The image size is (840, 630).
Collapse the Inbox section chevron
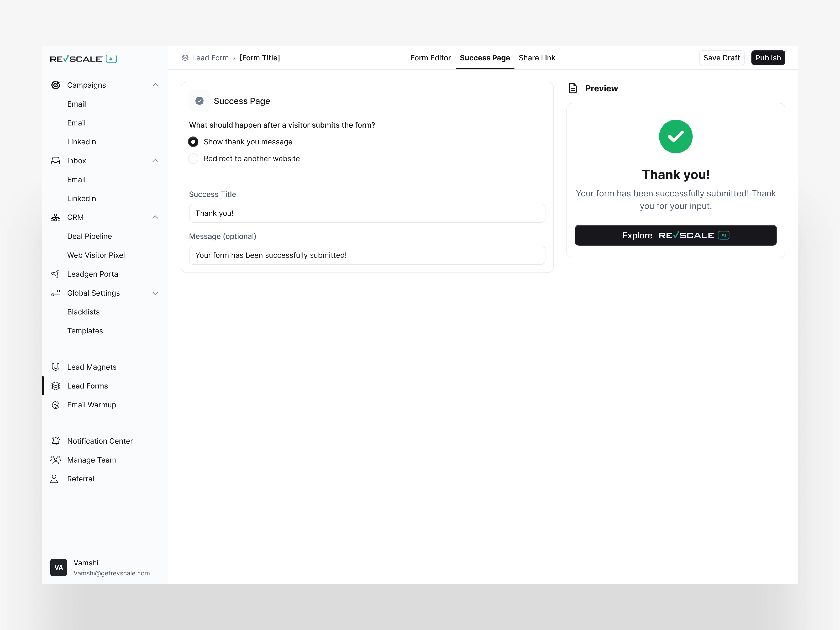155,161
